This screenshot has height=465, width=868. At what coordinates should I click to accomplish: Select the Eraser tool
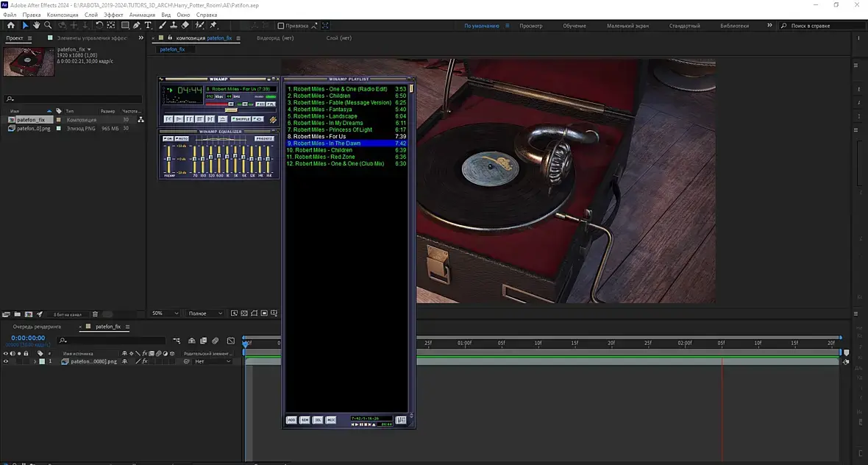(185, 25)
